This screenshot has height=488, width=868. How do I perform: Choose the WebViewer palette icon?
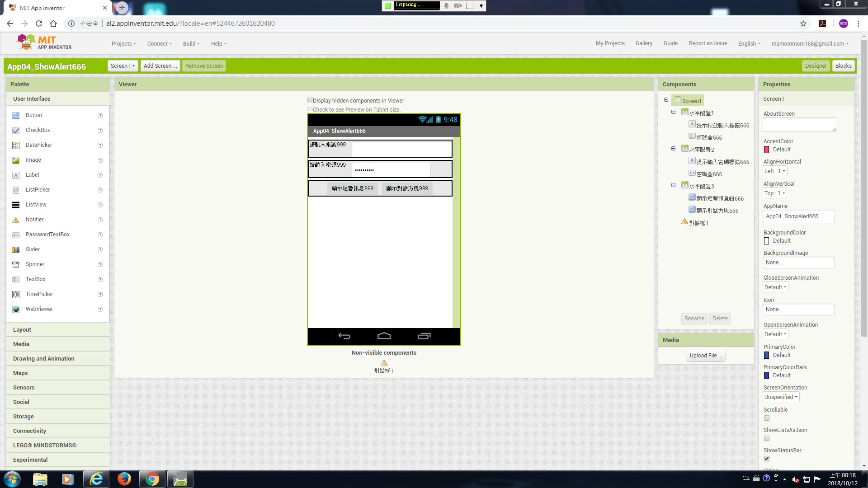pos(16,309)
